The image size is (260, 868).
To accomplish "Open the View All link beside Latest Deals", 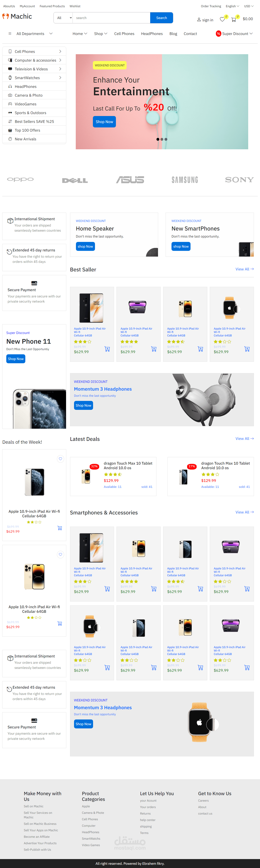I will pos(245,439).
